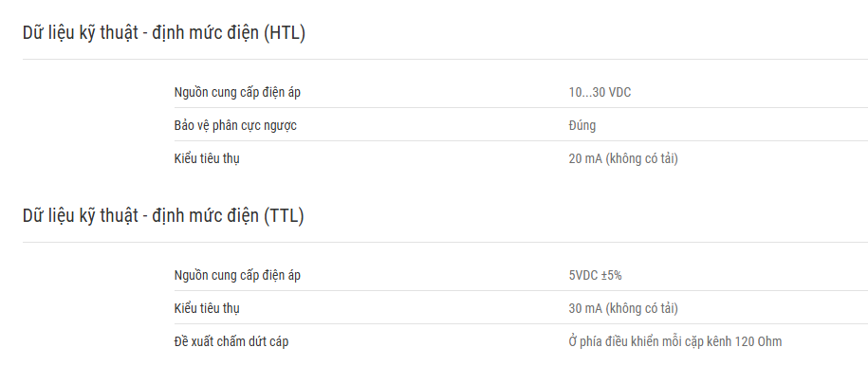Click the 'Đúng' value for reverse polarity protection
Viewport: 868px width, 366px height.
pyautogui.click(x=582, y=125)
